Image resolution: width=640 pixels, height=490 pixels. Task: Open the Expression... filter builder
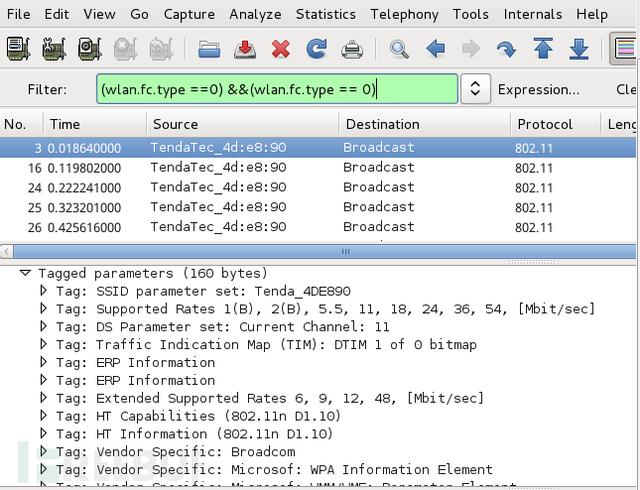(538, 89)
